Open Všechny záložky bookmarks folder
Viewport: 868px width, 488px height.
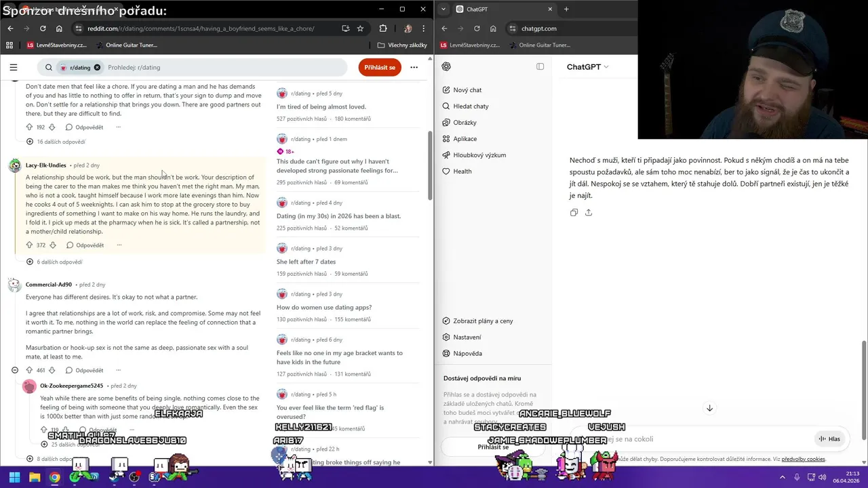click(x=402, y=45)
